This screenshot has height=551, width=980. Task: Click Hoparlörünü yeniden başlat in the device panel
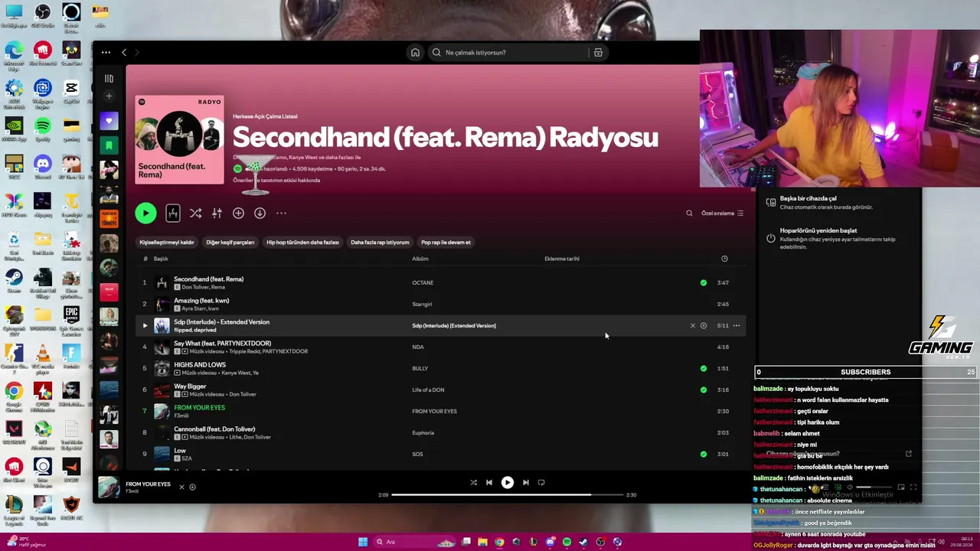coord(838,239)
